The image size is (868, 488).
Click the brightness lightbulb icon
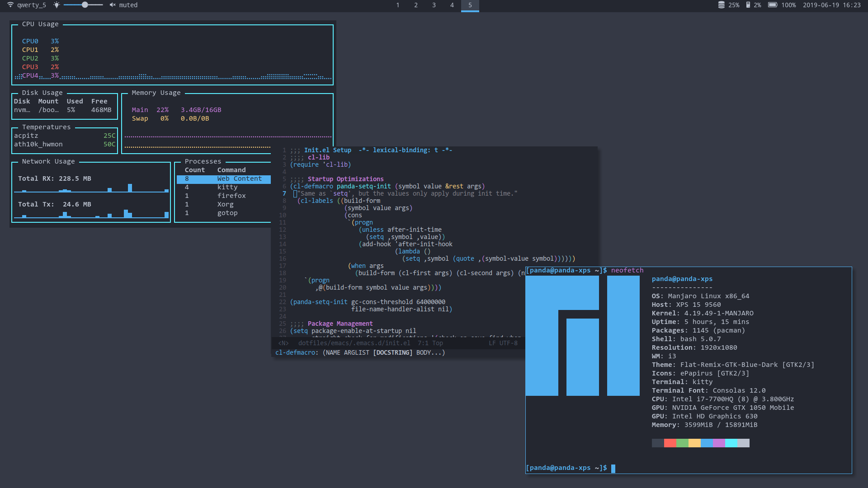57,5
